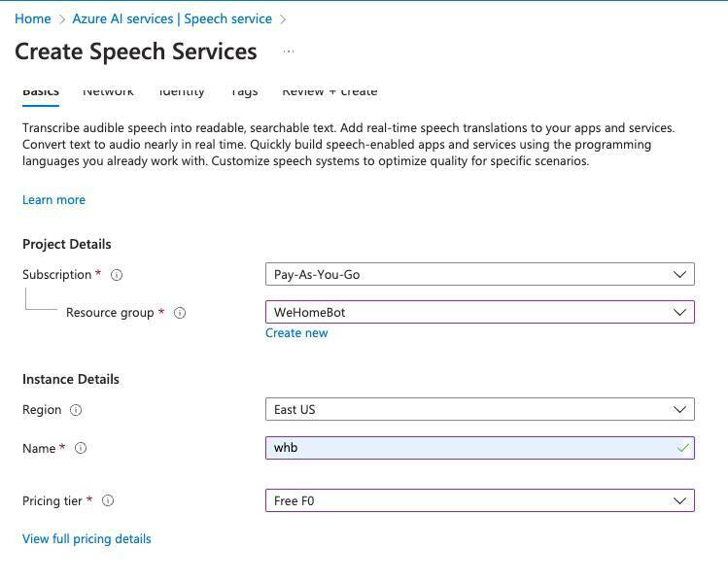Click the Name input field containing whb
This screenshot has height=582, width=728.
(467, 448)
